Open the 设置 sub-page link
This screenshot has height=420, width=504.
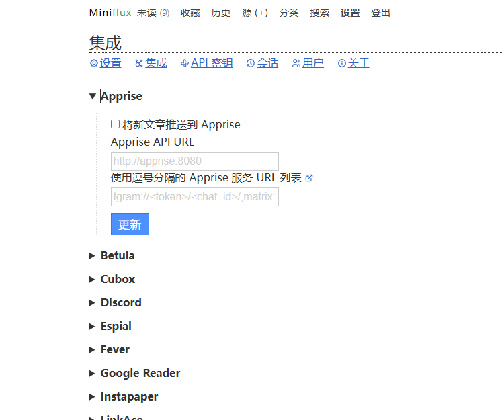pyautogui.click(x=111, y=63)
